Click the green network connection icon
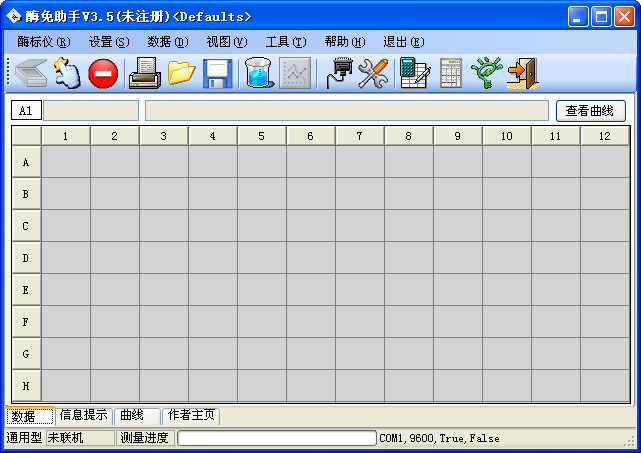 tap(486, 73)
